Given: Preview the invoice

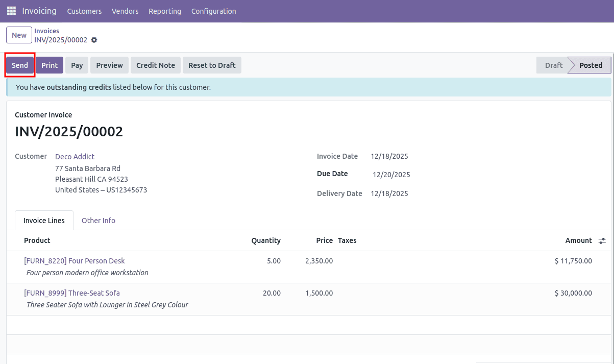Looking at the screenshot, I should [109, 65].
